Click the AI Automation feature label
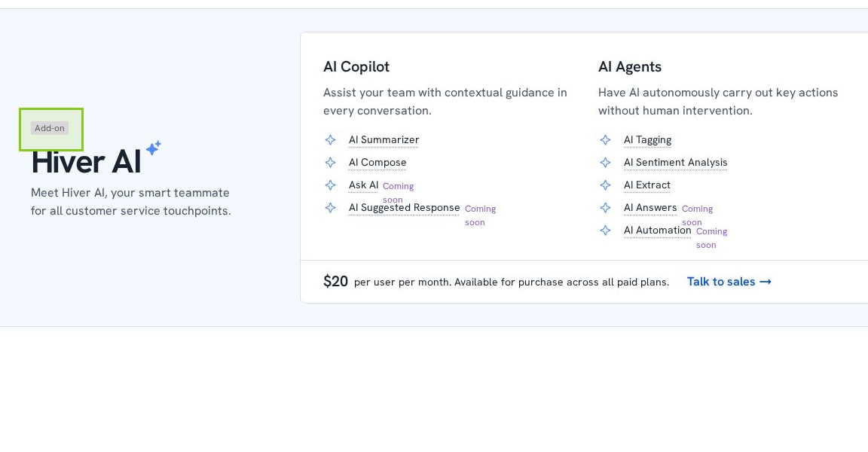Image resolution: width=868 pixels, height=452 pixels. [657, 231]
